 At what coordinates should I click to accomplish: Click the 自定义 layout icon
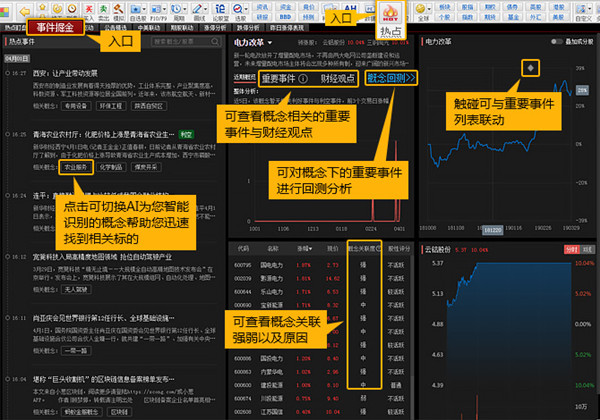[580, 9]
